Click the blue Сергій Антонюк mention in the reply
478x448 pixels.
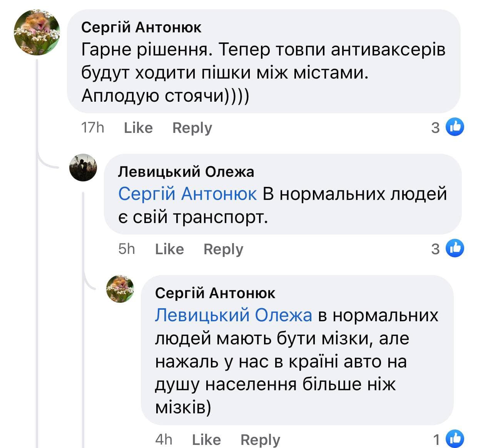coord(187,194)
